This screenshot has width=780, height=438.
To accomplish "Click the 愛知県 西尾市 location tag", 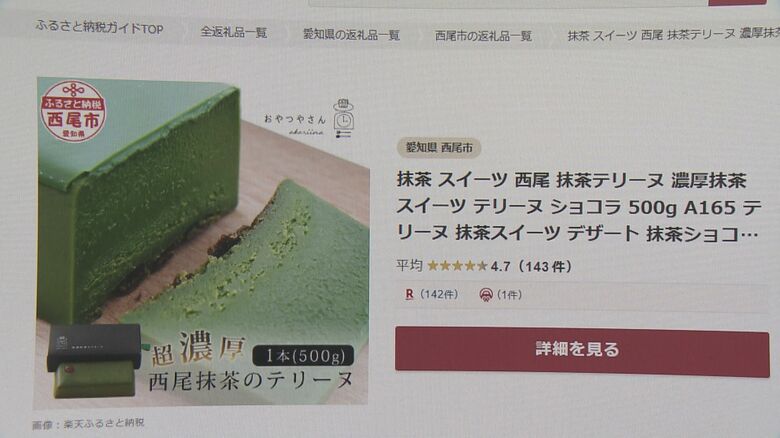I will click(x=439, y=148).
